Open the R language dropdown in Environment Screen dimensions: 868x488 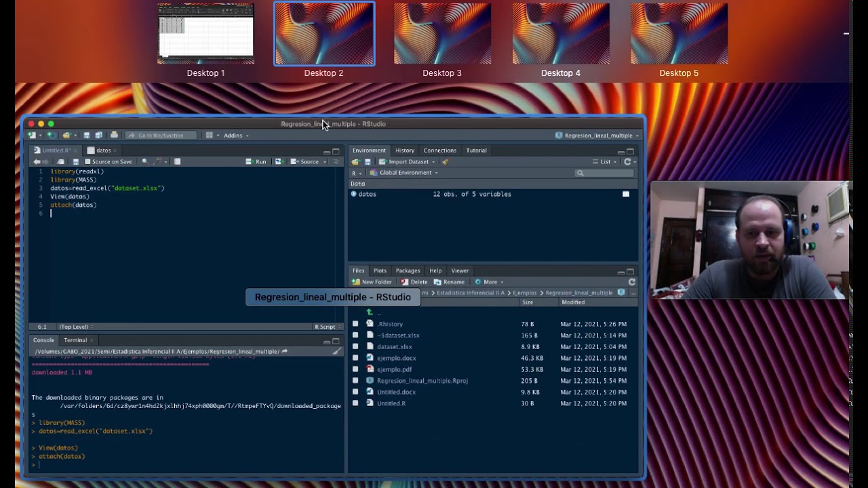[357, 174]
